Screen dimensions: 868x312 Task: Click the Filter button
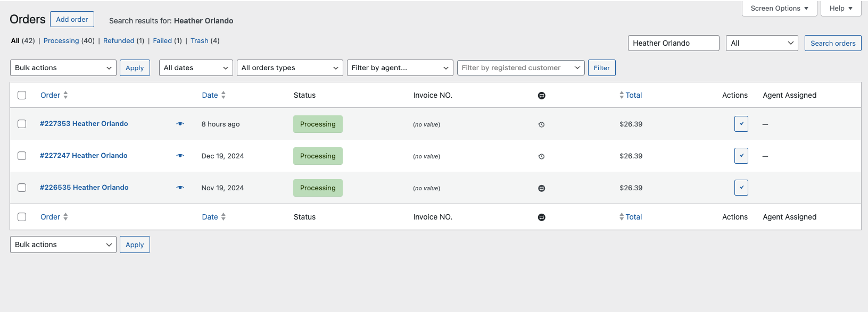click(602, 68)
